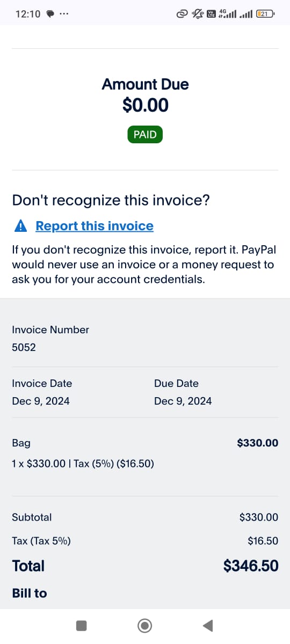Viewport: 290px width, 644px height.
Task: Tap the Bill to section heading
Action: point(30,593)
